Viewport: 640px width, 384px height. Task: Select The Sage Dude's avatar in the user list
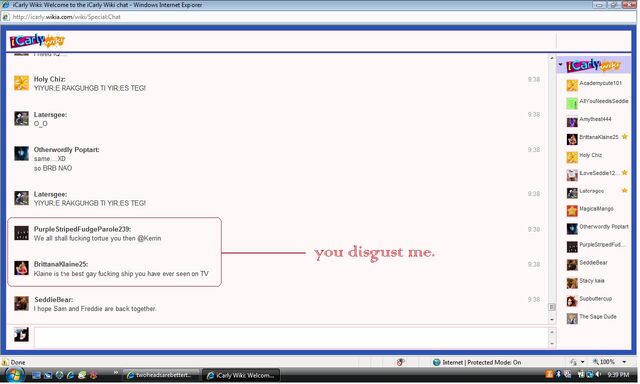pos(572,318)
